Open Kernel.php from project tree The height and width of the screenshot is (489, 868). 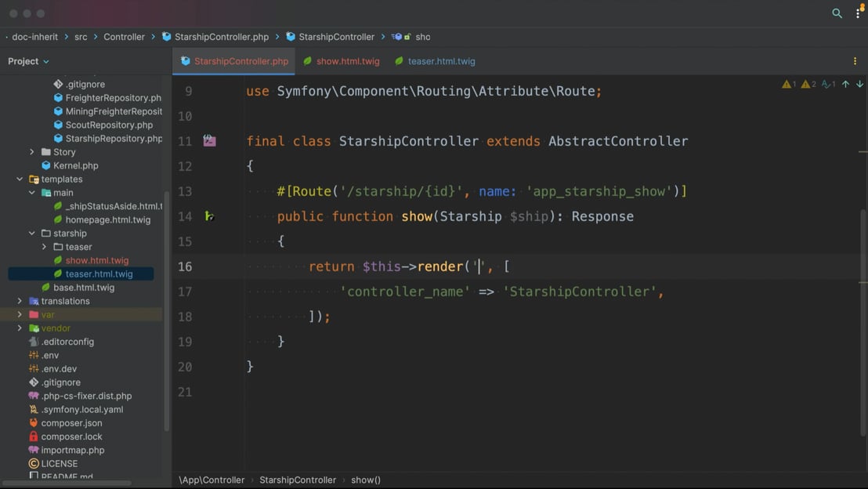coord(76,165)
